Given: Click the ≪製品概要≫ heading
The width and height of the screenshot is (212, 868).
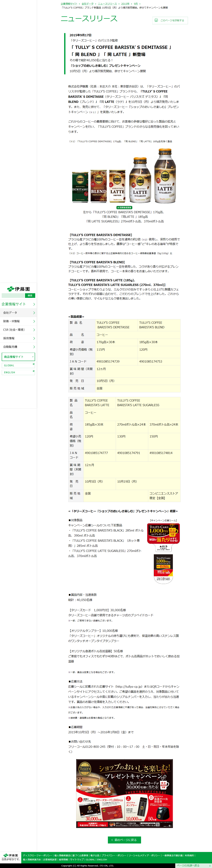Looking at the screenshot, I should [76, 316].
